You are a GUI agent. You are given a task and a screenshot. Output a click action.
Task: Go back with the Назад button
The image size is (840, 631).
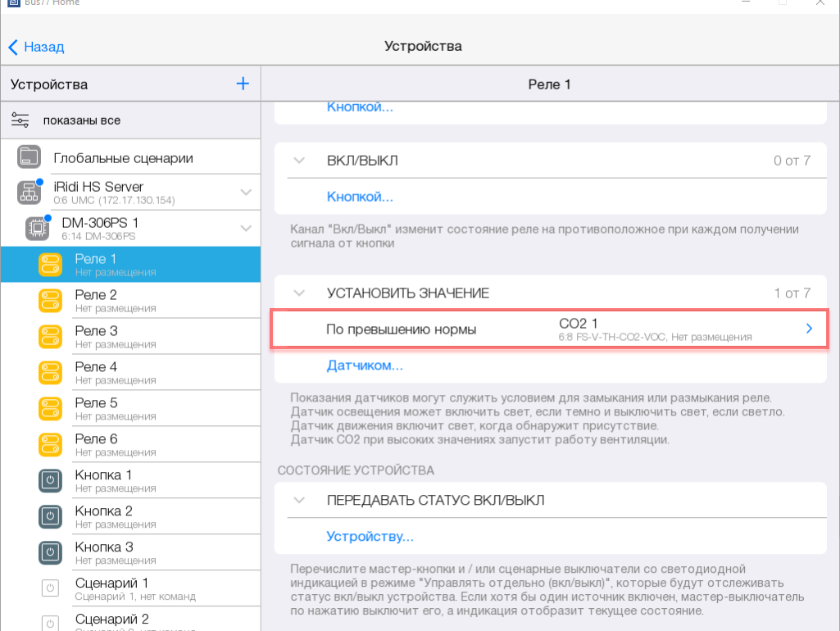pyautogui.click(x=37, y=47)
